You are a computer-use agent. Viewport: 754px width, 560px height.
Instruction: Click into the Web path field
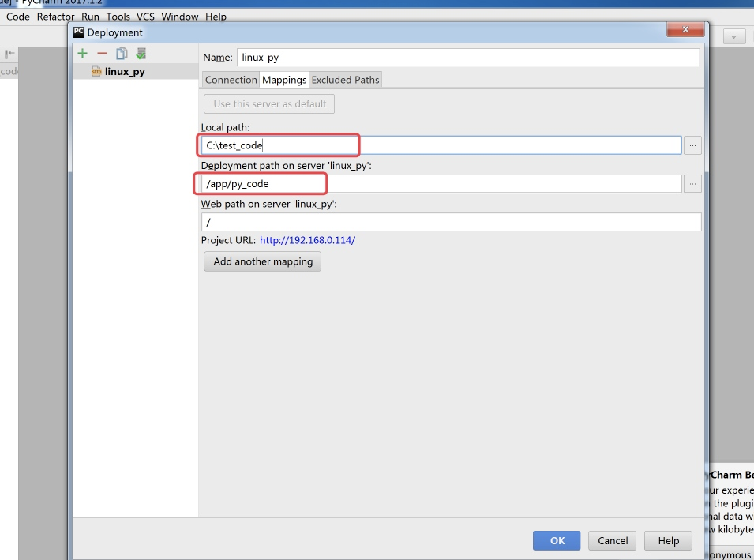(451, 222)
